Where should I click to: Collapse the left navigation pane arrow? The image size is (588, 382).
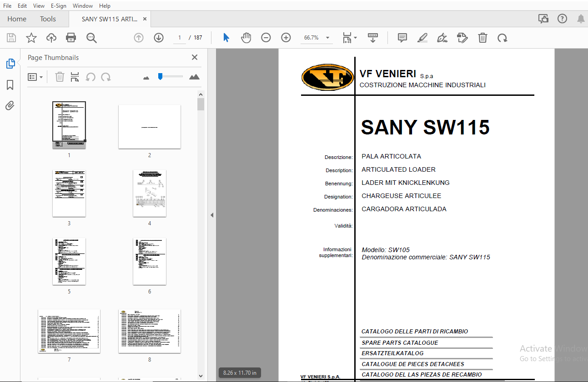click(x=211, y=215)
